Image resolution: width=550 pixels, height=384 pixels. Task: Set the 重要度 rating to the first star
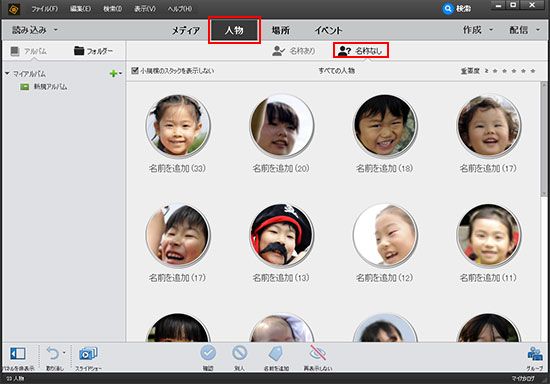point(495,71)
